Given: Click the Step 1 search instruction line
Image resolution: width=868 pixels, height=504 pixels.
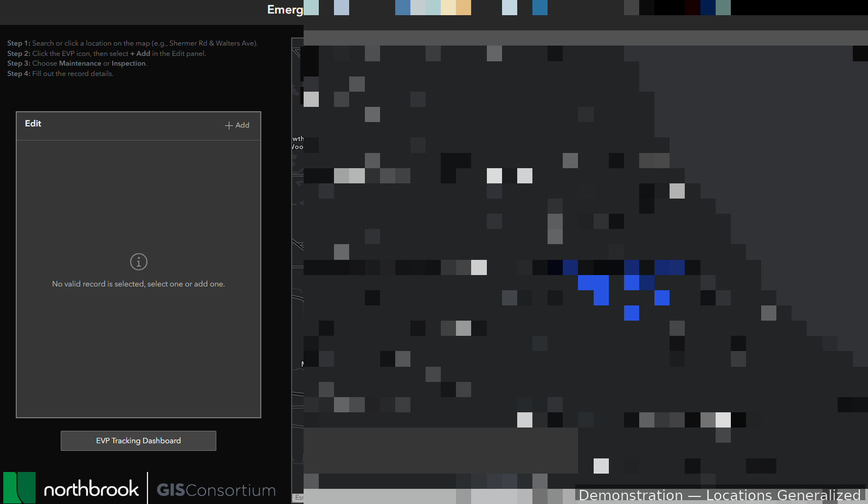Looking at the screenshot, I should click(x=132, y=43).
